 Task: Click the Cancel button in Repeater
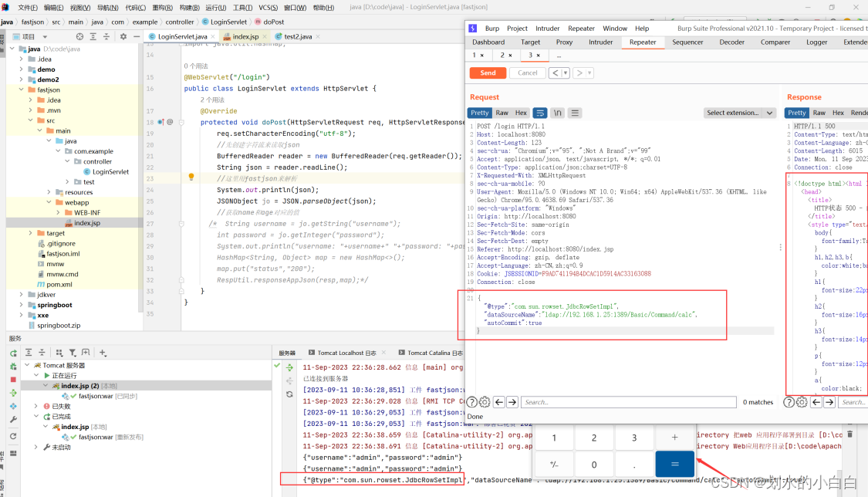pos(528,73)
